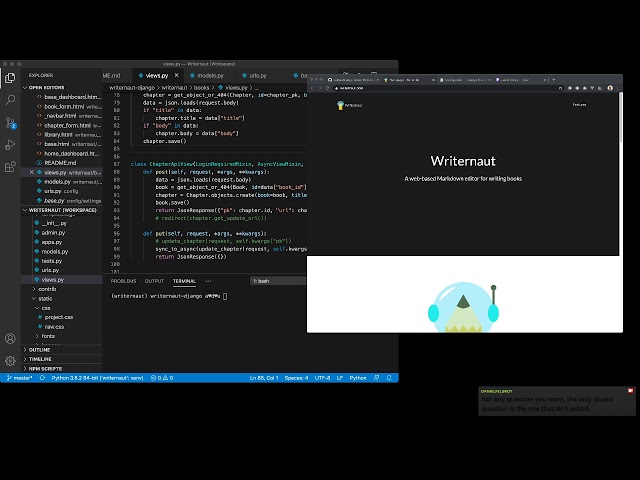640x480 pixels.
Task: Click browser forward arrow in Chrome window
Action: (320, 88)
